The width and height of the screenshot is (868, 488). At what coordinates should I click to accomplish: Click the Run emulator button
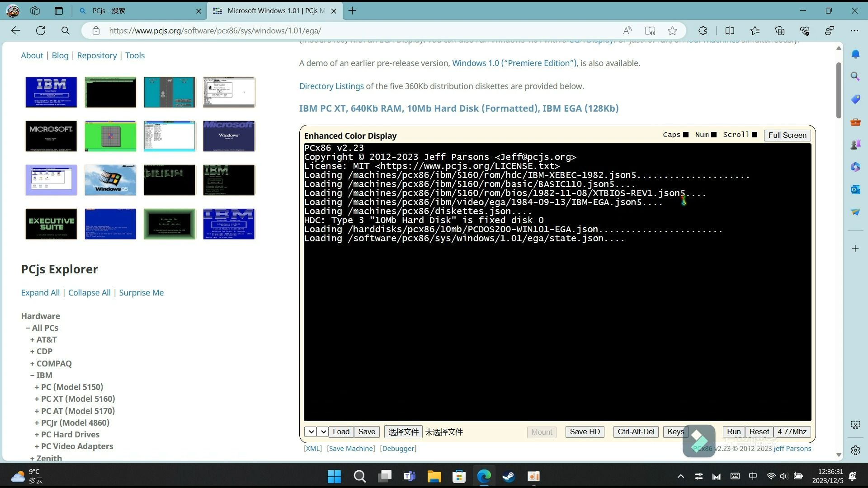pyautogui.click(x=735, y=432)
